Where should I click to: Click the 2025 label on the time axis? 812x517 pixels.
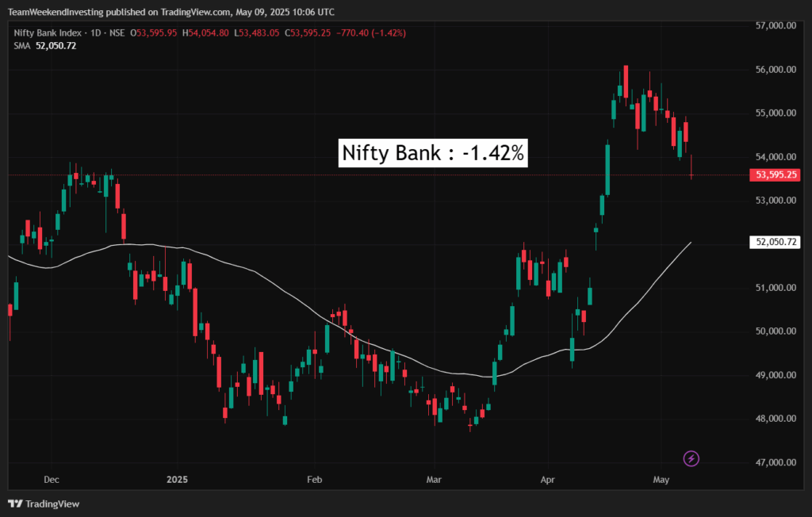click(177, 479)
